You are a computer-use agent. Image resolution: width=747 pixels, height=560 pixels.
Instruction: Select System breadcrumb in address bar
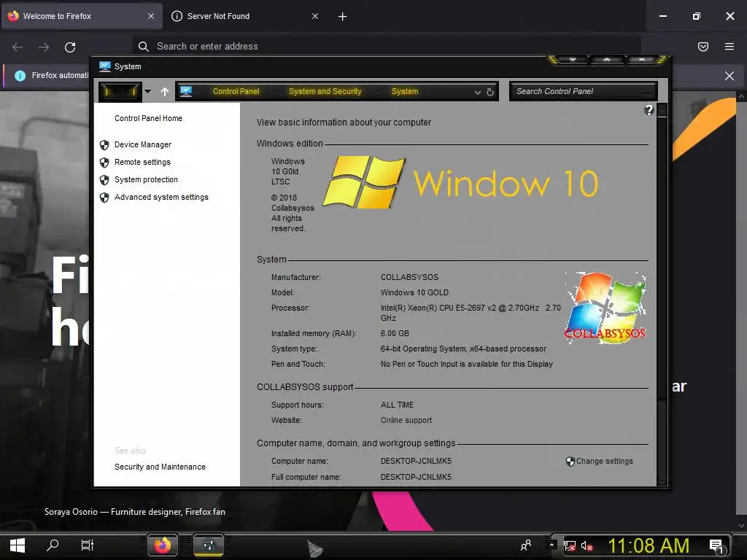click(x=404, y=91)
